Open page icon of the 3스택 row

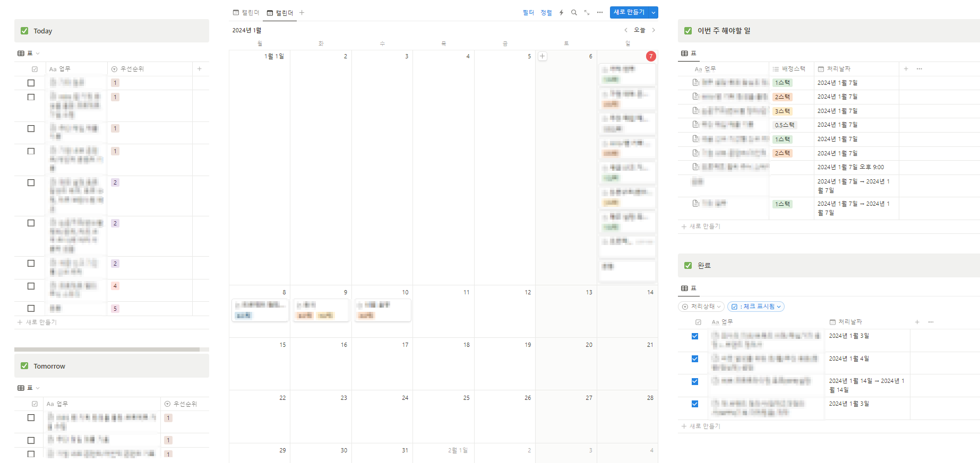(695, 111)
